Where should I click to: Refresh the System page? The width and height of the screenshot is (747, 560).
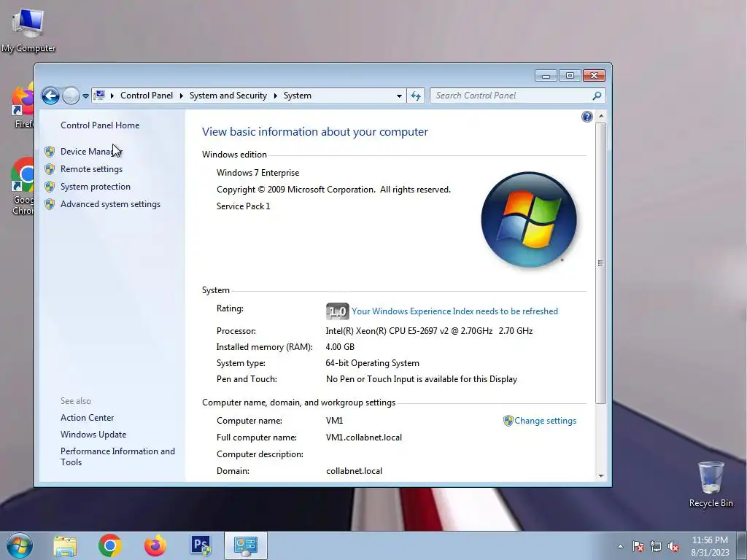[x=416, y=96]
